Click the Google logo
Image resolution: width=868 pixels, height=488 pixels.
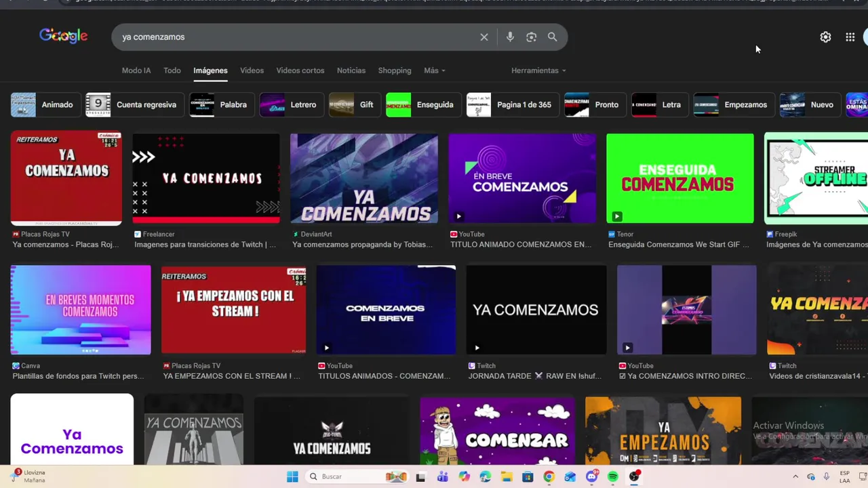[x=64, y=36]
